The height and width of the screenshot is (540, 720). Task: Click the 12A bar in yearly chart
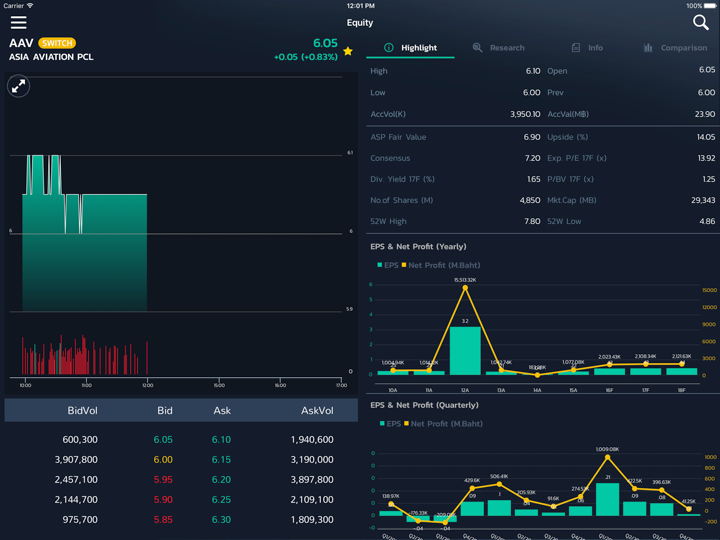click(x=464, y=350)
